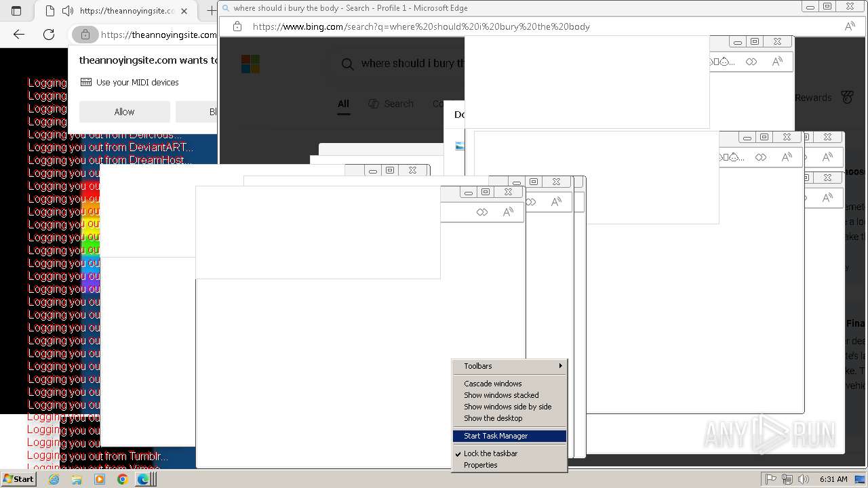Mute the theannoyingsite tab speaker icon

[x=67, y=11]
